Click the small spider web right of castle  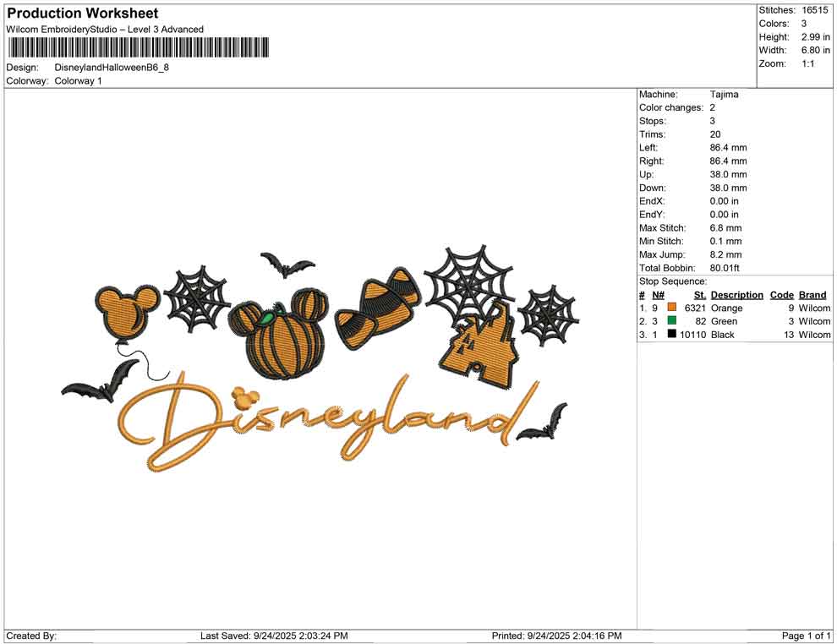tap(549, 316)
